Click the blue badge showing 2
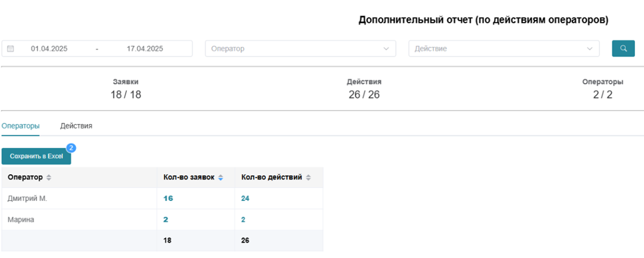 [x=71, y=148]
